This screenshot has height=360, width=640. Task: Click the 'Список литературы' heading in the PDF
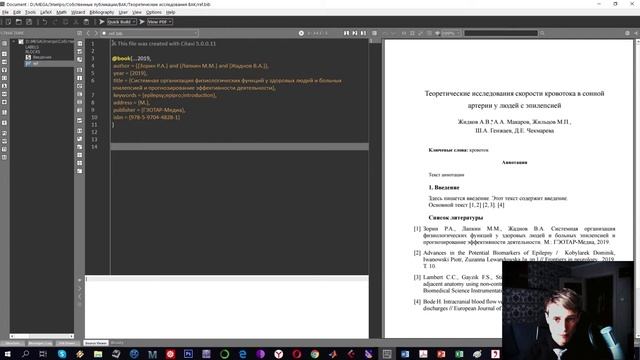pyautogui.click(x=456, y=218)
